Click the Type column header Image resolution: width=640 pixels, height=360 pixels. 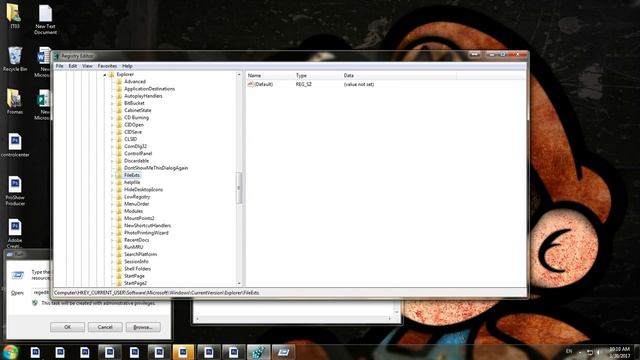pyautogui.click(x=317, y=76)
